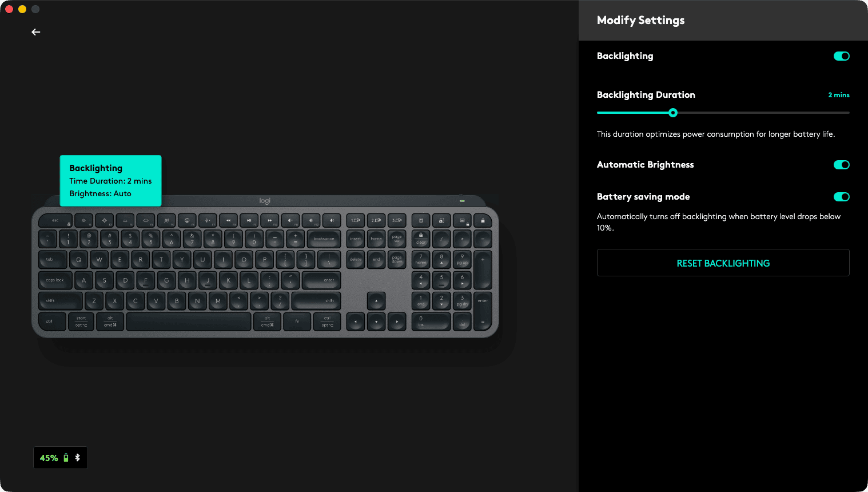Click the backspace key on keyboard
This screenshot has height=492, width=868.
click(324, 239)
